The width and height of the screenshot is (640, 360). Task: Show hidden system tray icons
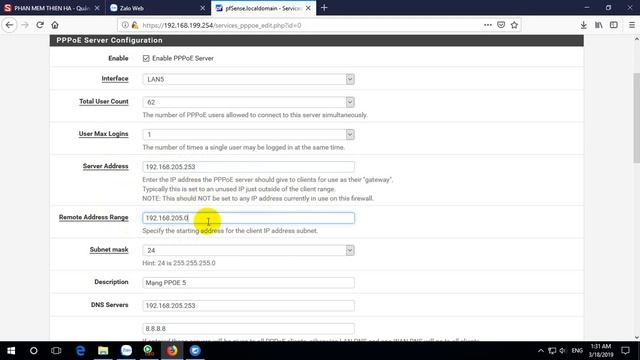click(541, 351)
